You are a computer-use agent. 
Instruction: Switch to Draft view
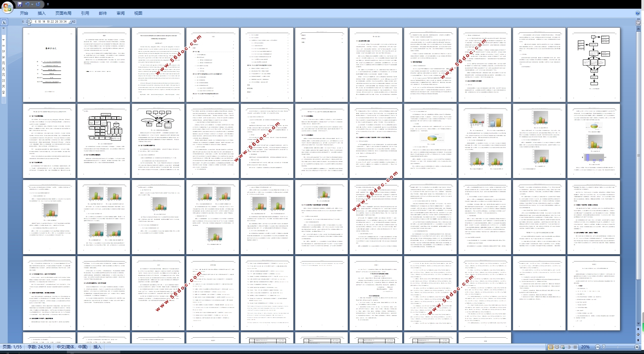pyautogui.click(x=575, y=347)
